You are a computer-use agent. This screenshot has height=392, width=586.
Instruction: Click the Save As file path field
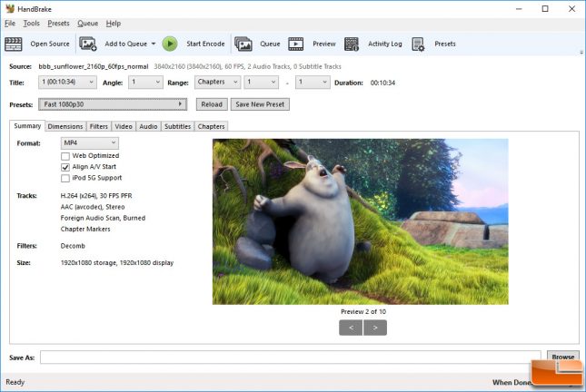point(291,358)
